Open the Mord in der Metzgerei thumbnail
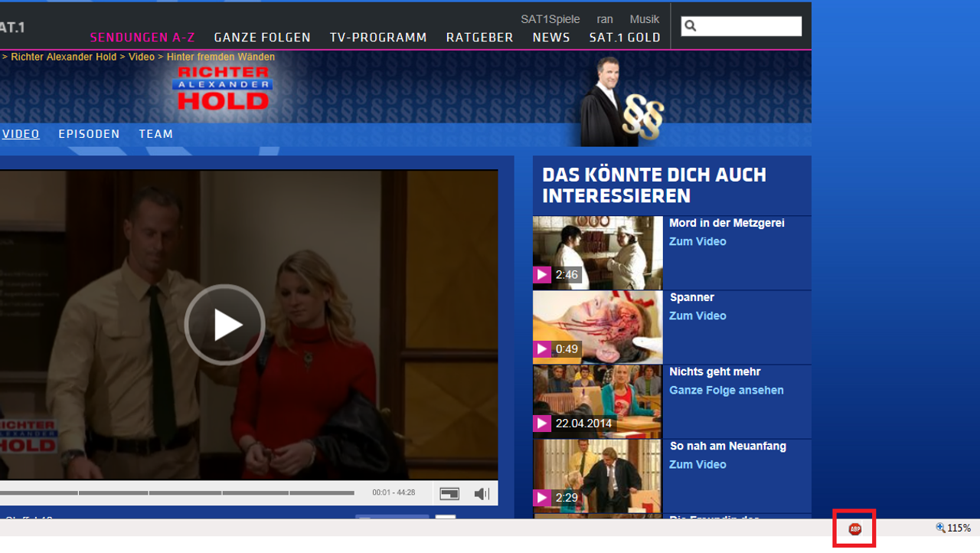The image size is (980, 553). pos(598,253)
